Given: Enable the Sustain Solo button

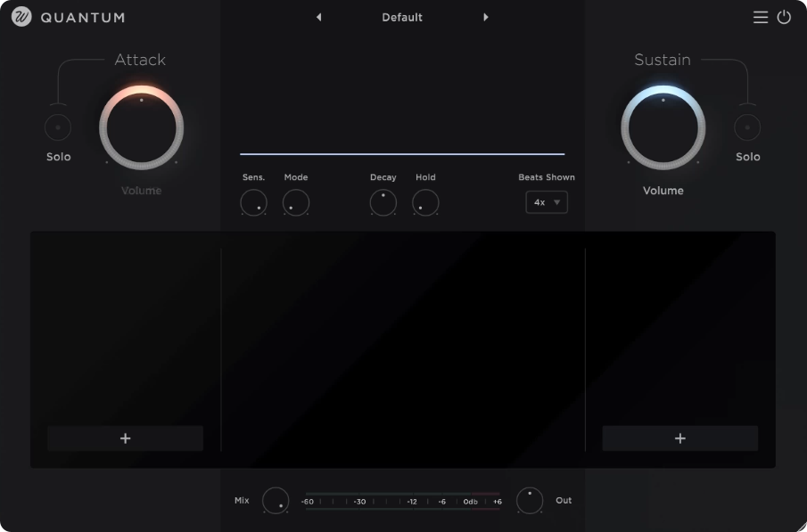Looking at the screenshot, I should pos(746,127).
